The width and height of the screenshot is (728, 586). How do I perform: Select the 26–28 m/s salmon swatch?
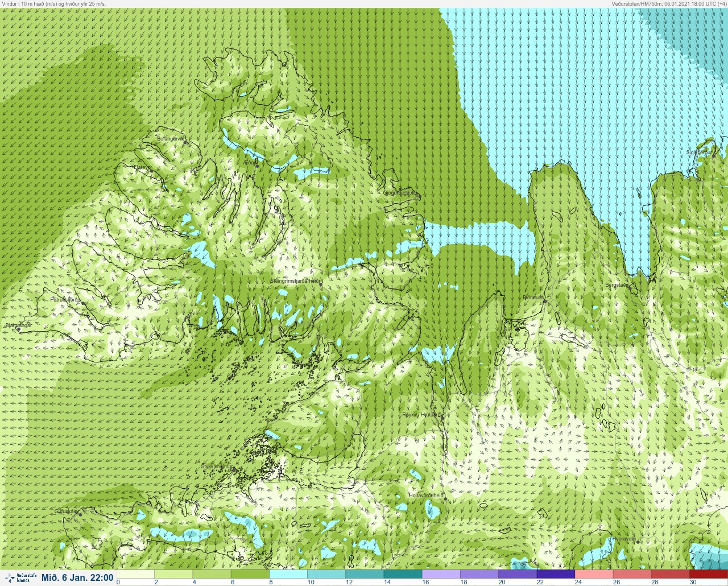tap(632, 574)
